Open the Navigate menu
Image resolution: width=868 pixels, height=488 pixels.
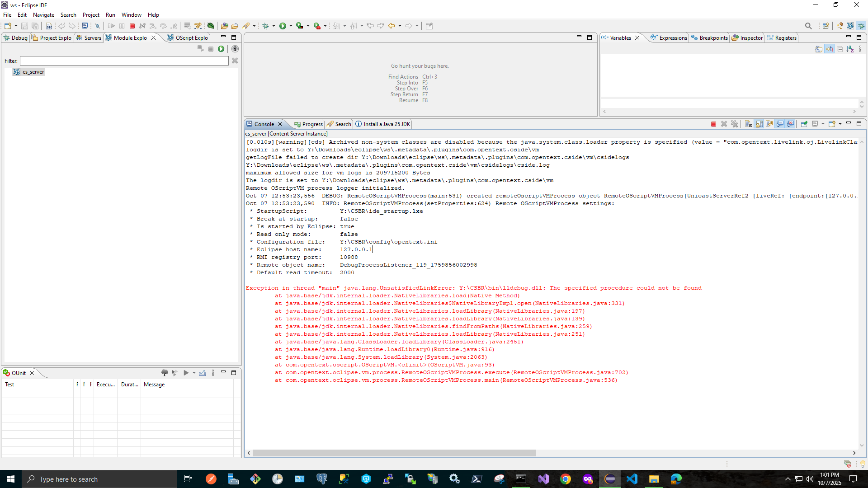click(x=43, y=15)
